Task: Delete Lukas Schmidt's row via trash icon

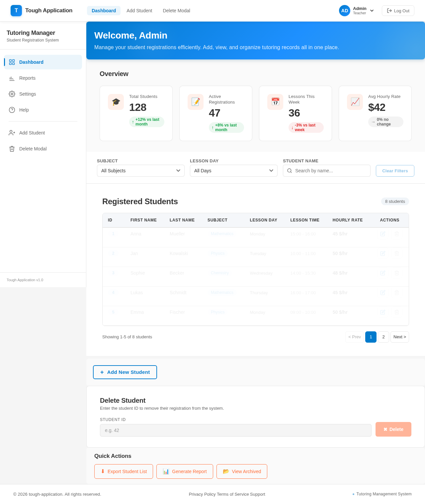Action: tap(396, 293)
